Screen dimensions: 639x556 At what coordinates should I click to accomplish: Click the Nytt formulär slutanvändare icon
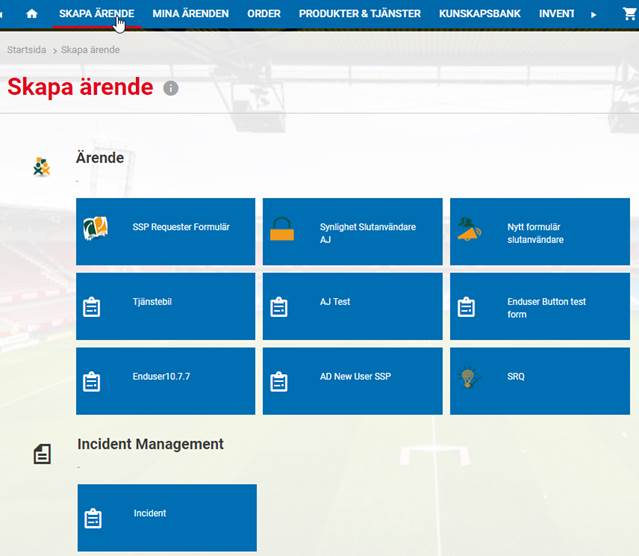pos(469,231)
